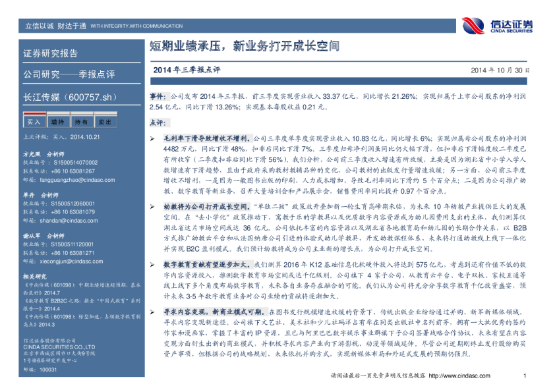Click the arrow bullet before 寻求内容变现
Image resolution: width=555 pixels, height=392 pixels.
(155, 309)
